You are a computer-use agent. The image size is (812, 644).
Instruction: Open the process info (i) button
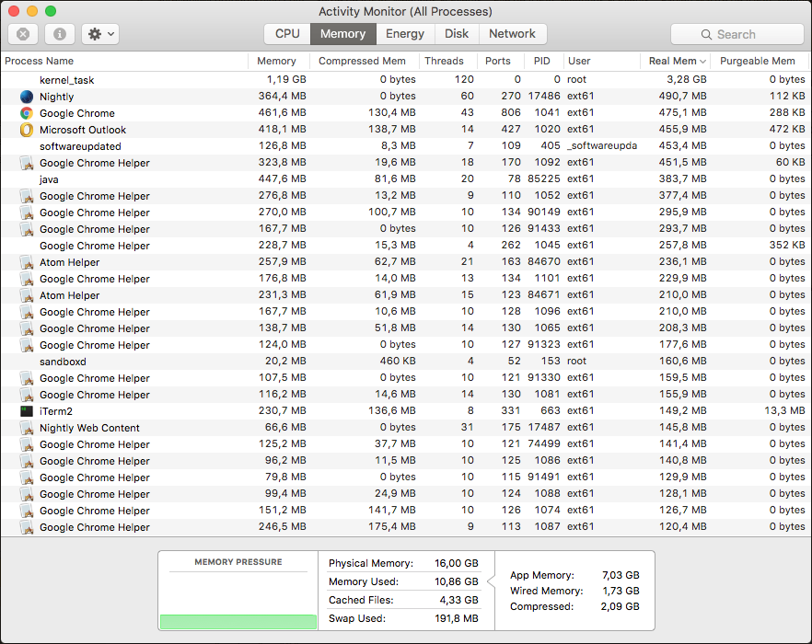(x=60, y=34)
